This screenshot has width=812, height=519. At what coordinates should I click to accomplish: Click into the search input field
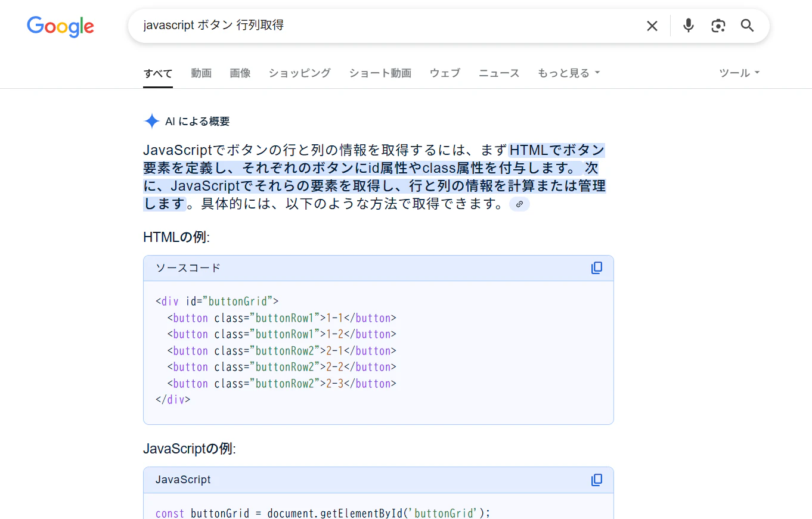point(388,26)
